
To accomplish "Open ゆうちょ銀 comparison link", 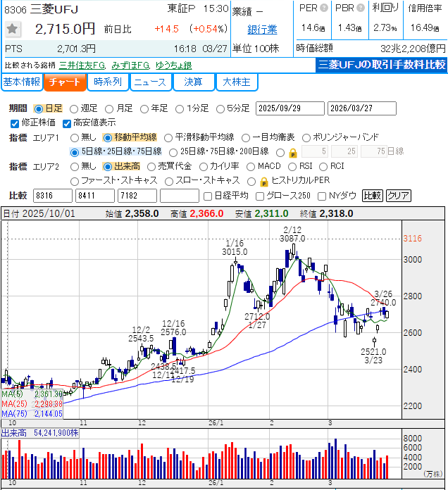I will [x=174, y=65].
